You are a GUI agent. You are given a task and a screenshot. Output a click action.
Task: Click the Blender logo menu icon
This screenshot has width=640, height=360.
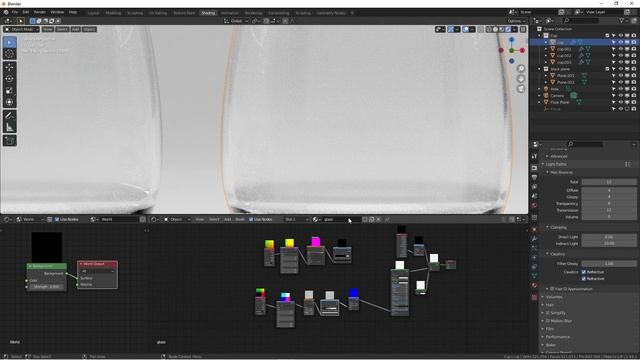(6, 12)
